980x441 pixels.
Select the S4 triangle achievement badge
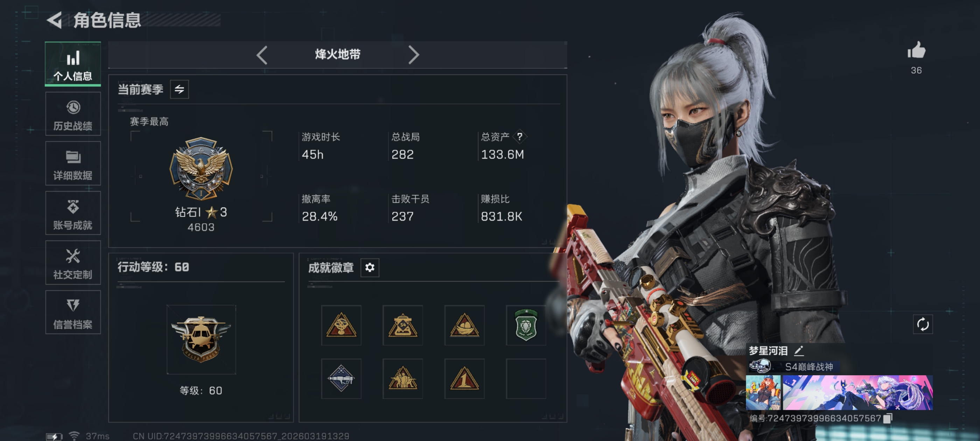click(402, 325)
